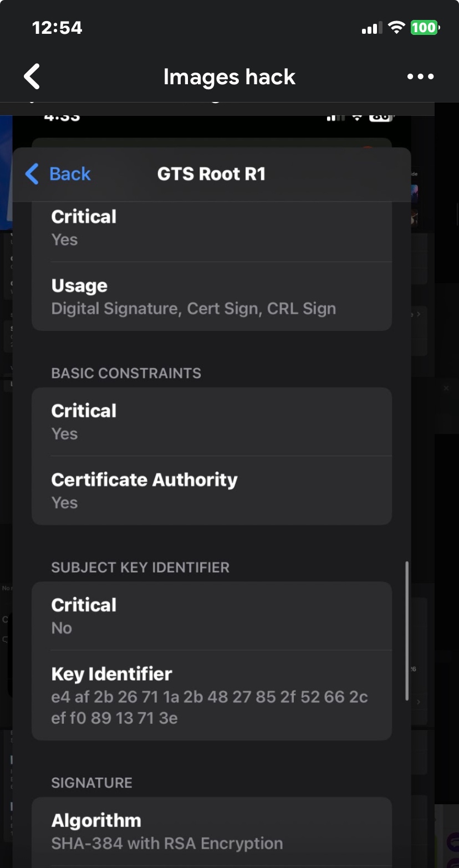Click the BASIC CONSTRAINTS section header
This screenshot has width=459, height=868.
pos(126,373)
